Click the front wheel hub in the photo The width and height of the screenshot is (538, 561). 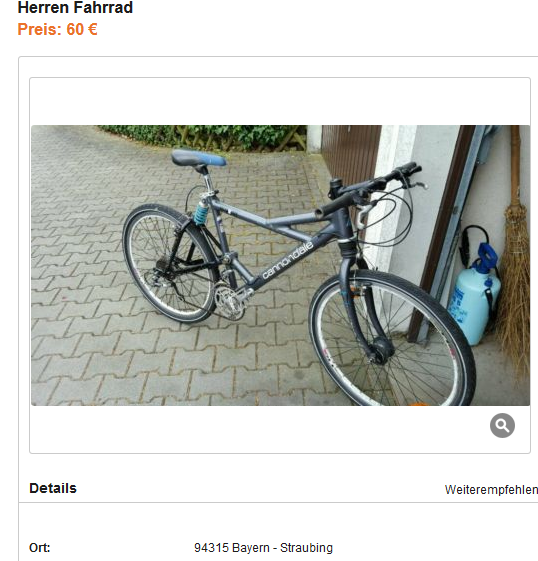[x=382, y=349]
